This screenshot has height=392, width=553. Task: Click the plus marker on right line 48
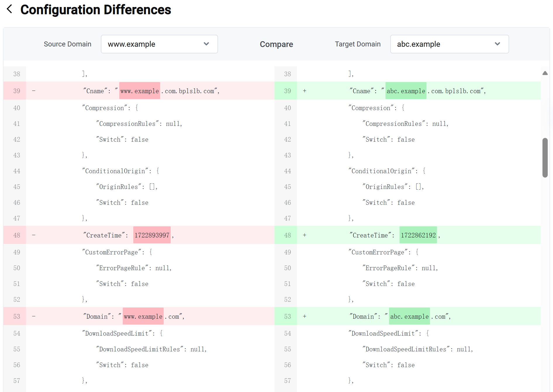(305, 235)
